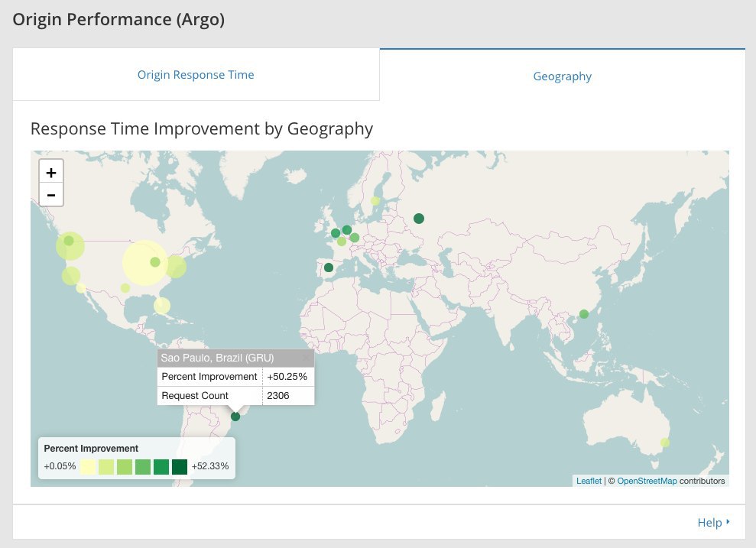
Task: Click the Madrid dark green marker
Action: tap(329, 268)
